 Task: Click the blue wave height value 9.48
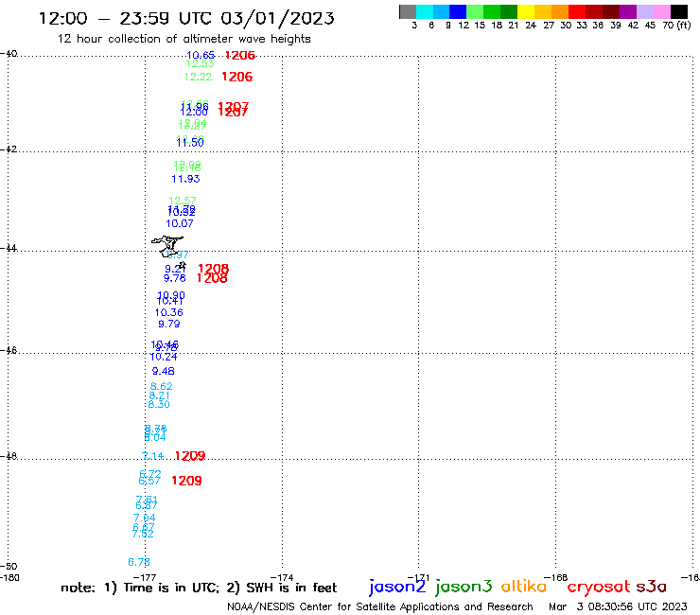[163, 371]
